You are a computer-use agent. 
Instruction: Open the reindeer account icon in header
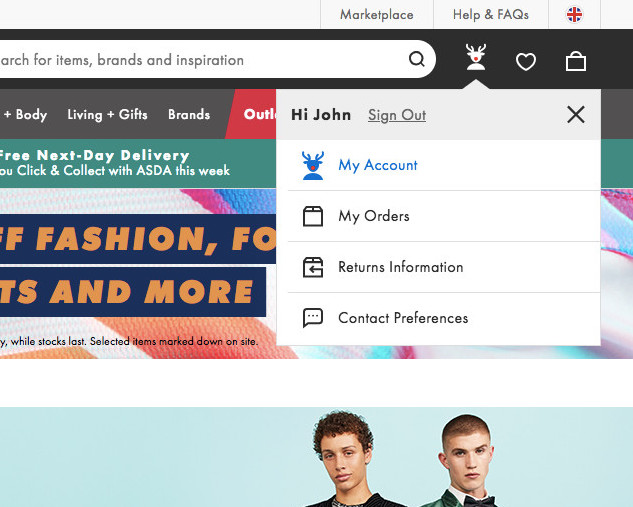coord(476,59)
